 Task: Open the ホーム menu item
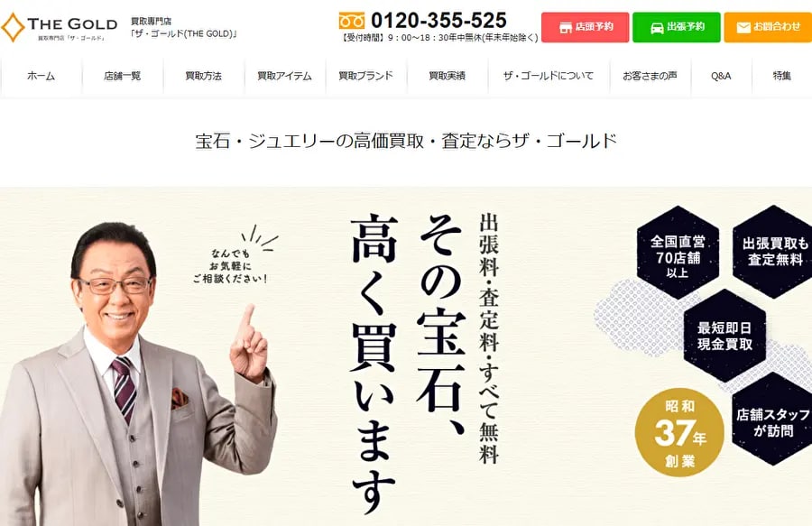41,76
